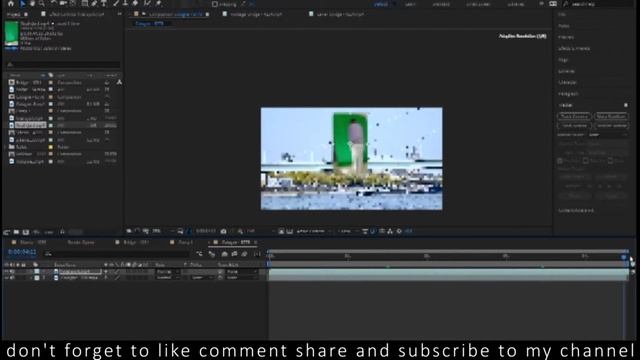Click the search help magnifier icon

(566, 4)
